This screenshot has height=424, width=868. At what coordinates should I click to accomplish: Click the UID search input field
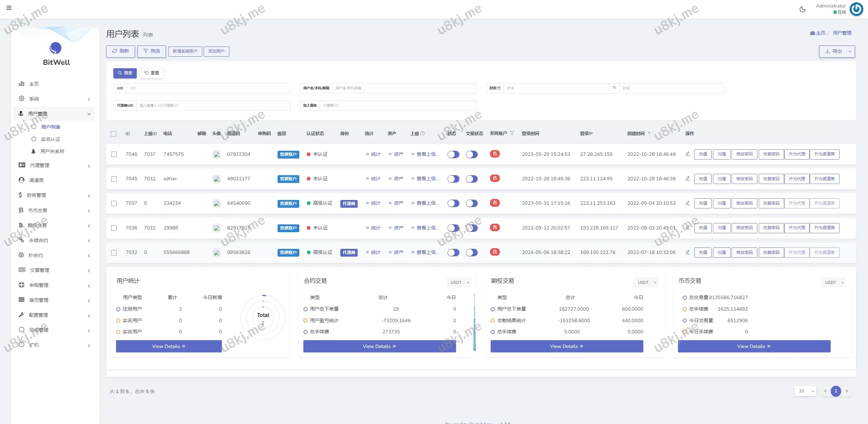coord(208,88)
